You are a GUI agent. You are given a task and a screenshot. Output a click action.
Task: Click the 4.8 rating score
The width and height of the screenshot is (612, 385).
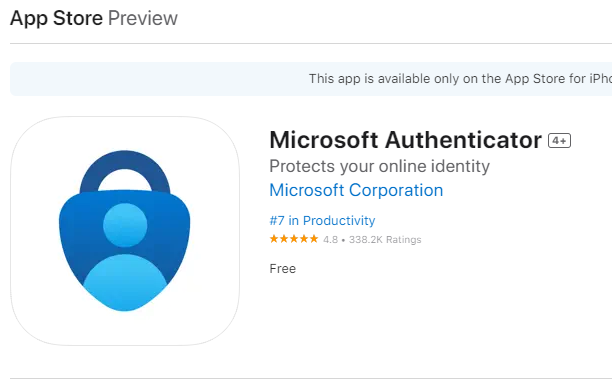pos(331,240)
